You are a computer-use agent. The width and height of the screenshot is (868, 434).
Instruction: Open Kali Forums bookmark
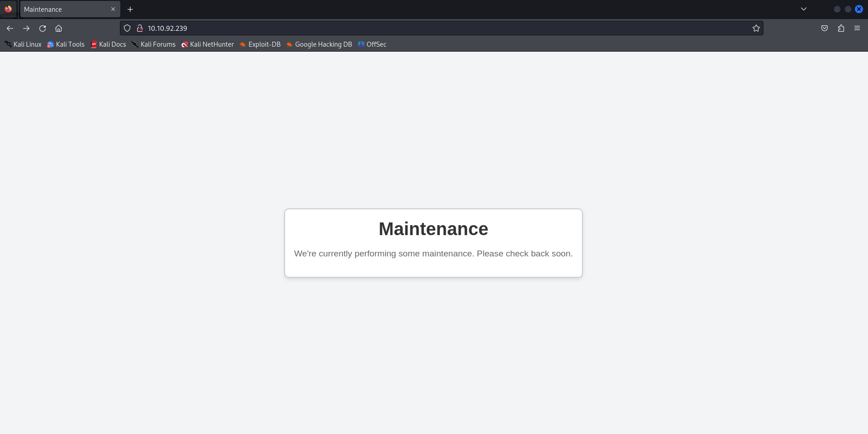click(154, 44)
